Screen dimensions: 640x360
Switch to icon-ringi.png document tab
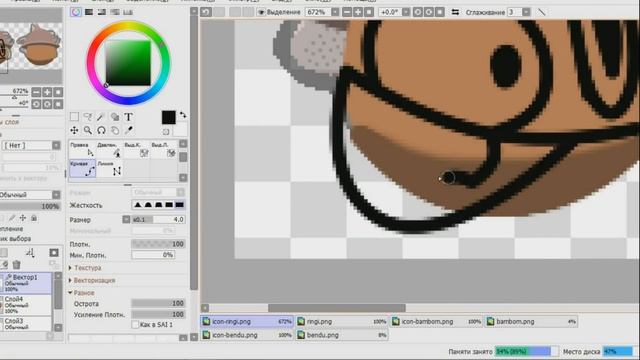[247, 322]
